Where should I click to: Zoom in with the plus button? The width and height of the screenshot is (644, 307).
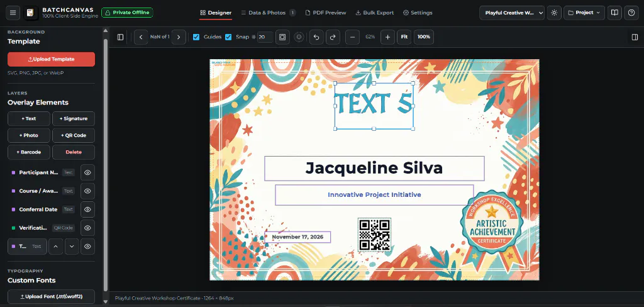pos(387,37)
